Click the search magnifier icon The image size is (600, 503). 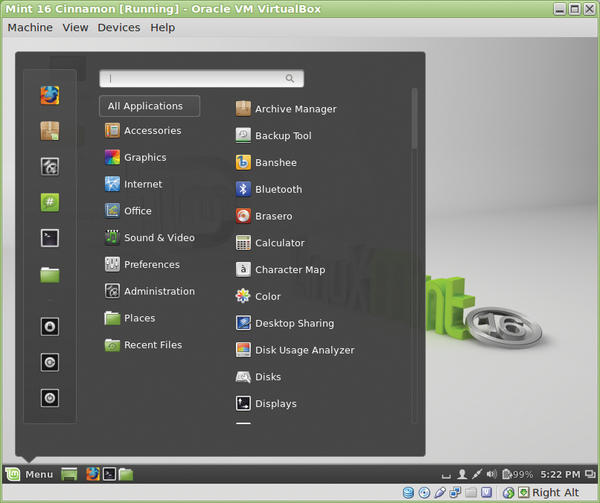pyautogui.click(x=290, y=78)
